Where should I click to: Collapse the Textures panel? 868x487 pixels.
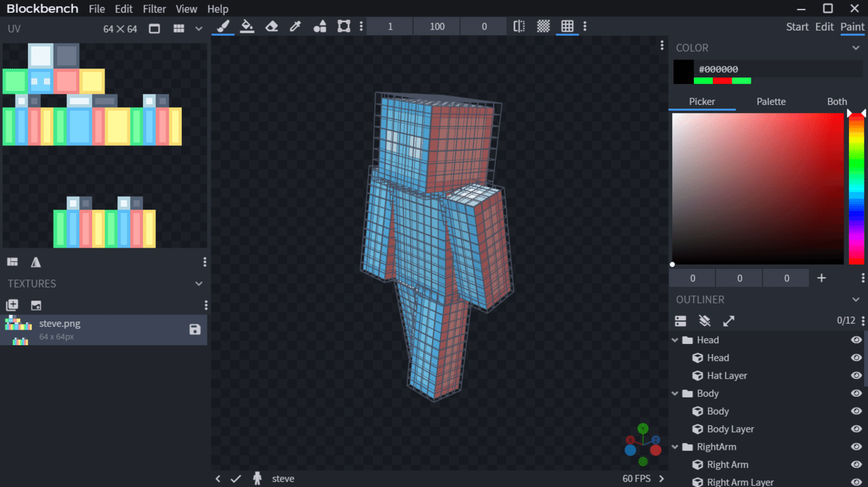199,284
